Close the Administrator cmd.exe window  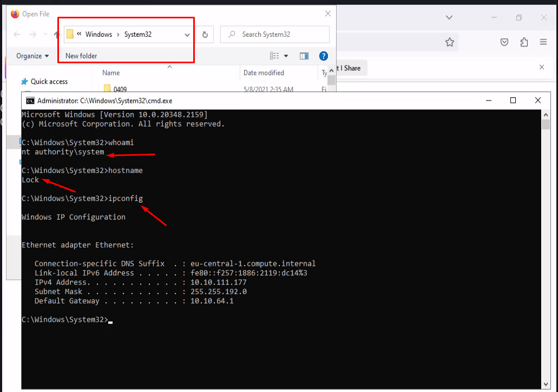coord(538,101)
